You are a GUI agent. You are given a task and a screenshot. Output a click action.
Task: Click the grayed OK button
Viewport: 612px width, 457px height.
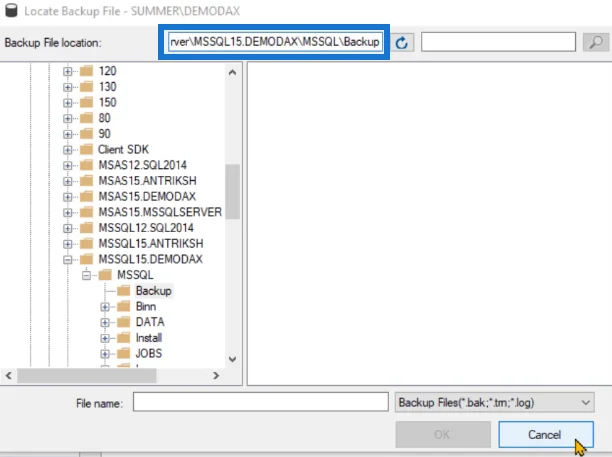pos(443,434)
